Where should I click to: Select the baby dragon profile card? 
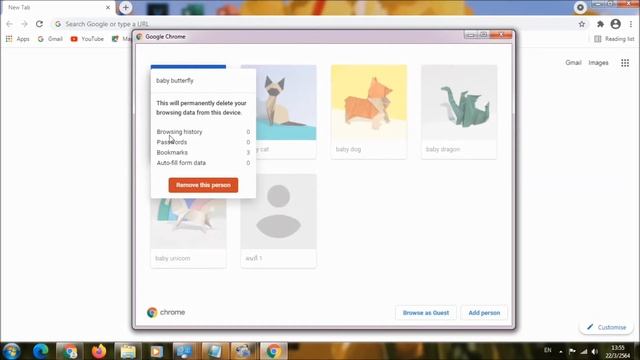pos(459,111)
